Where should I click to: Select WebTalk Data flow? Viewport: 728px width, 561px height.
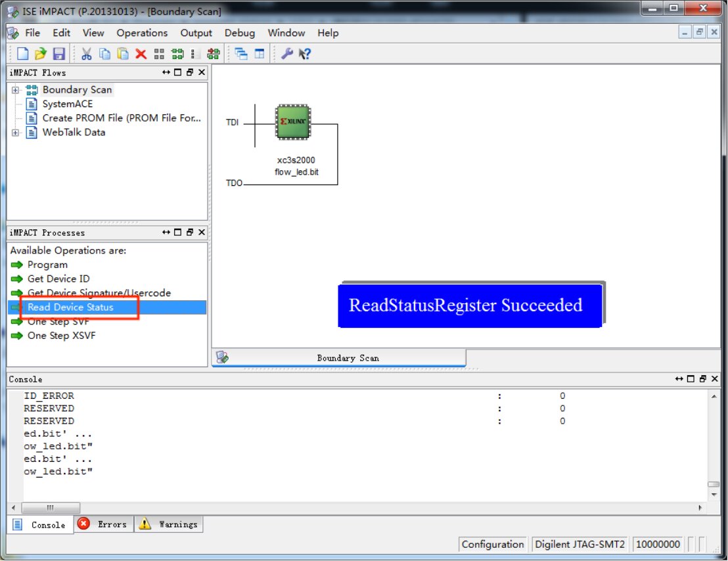coord(74,132)
